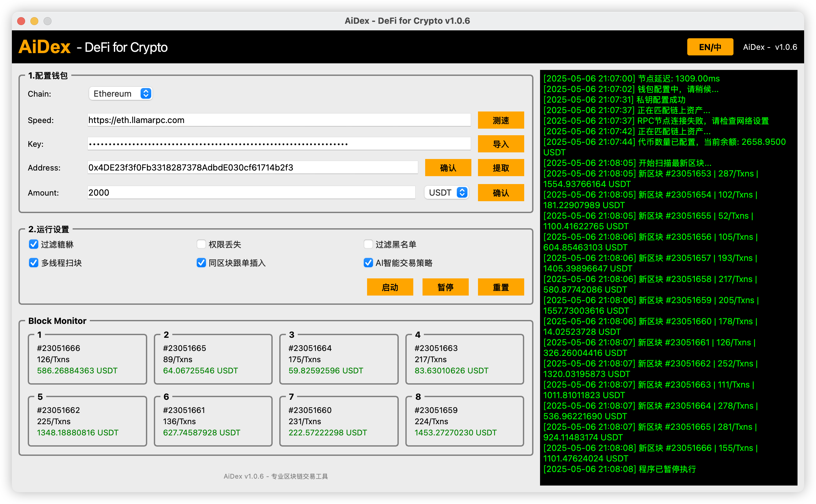The height and width of the screenshot is (504, 816).
Task: Click 确认 to confirm the wallet address
Action: tap(448, 168)
